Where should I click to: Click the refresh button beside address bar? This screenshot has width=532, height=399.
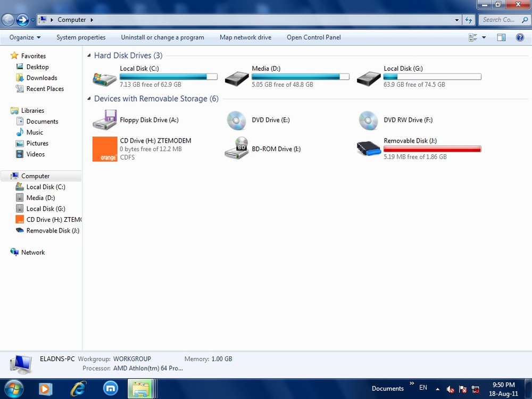(469, 20)
